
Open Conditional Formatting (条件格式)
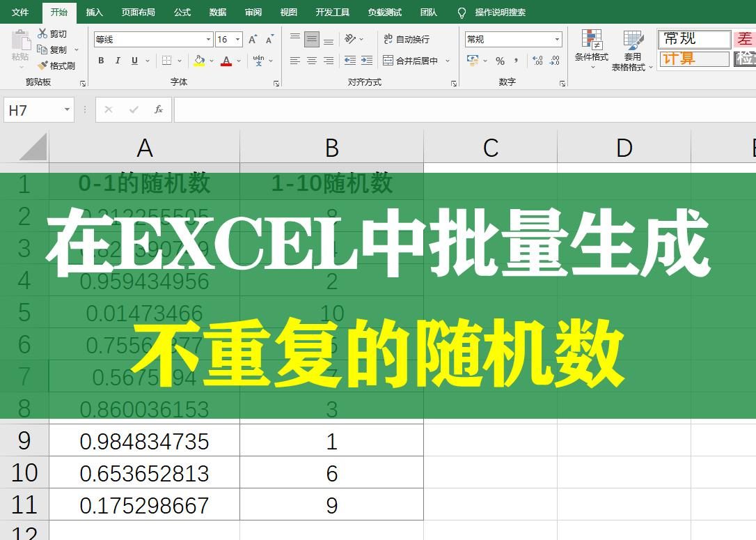point(592,48)
